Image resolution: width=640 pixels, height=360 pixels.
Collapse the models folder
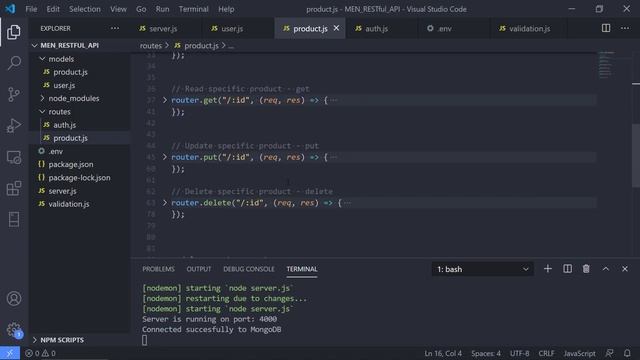click(x=42, y=59)
